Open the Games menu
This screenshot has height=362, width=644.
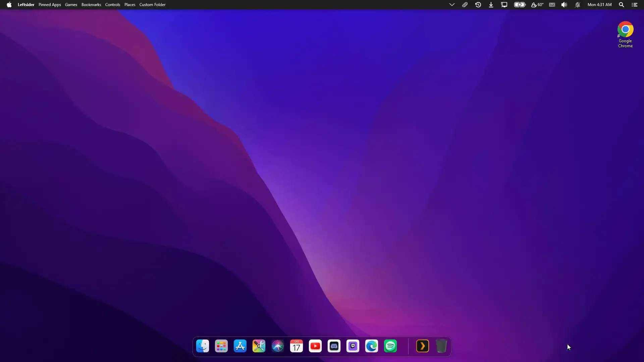click(71, 5)
